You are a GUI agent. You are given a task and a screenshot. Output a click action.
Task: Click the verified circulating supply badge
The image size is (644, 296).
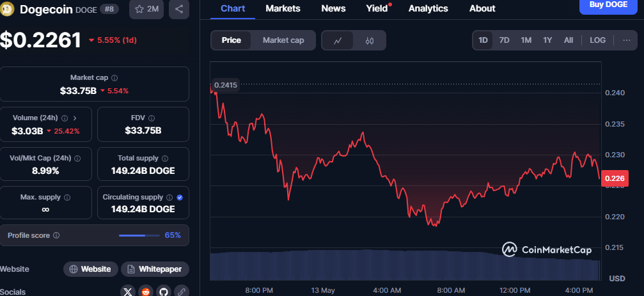click(x=180, y=198)
